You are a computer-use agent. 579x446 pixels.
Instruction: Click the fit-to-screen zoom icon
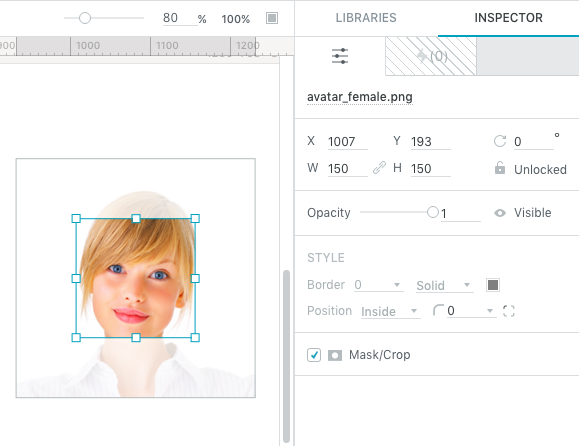pos(272,18)
